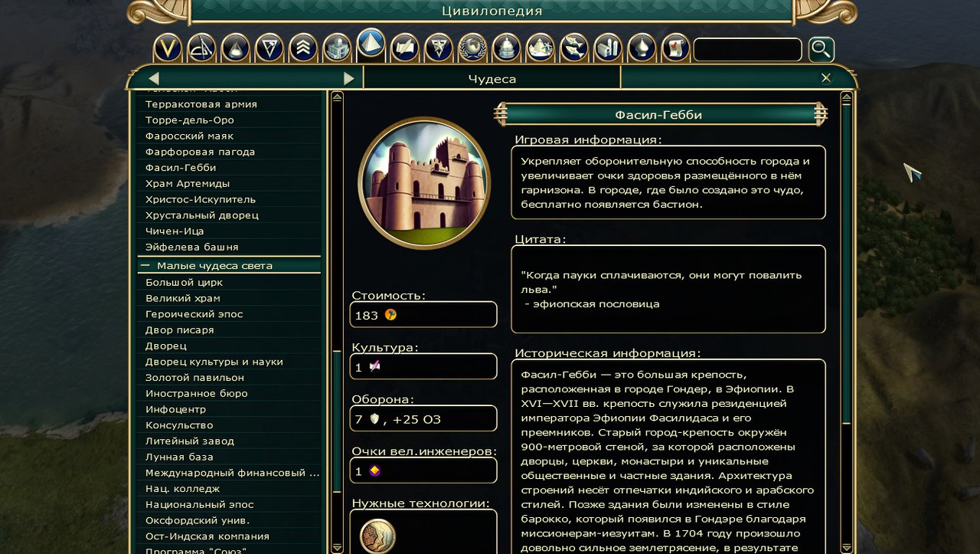Open the Civilizations globe with laurel icon
Viewport: 980px width, 554px height.
(x=472, y=48)
